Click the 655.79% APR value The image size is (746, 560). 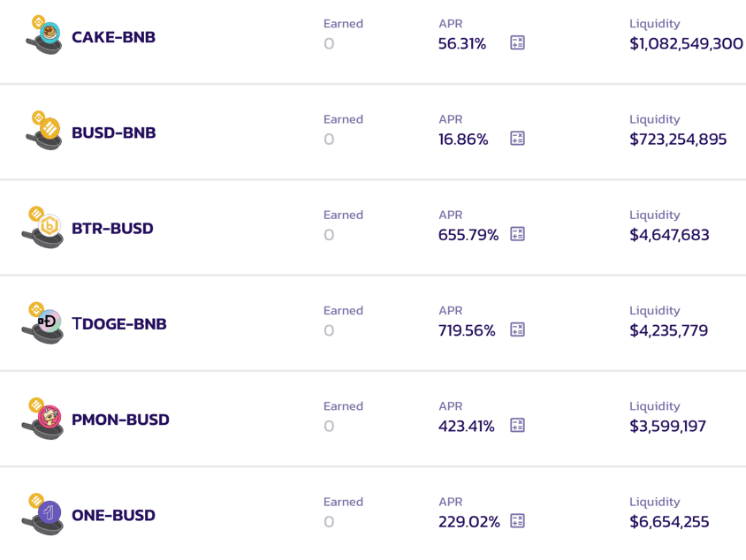468,235
